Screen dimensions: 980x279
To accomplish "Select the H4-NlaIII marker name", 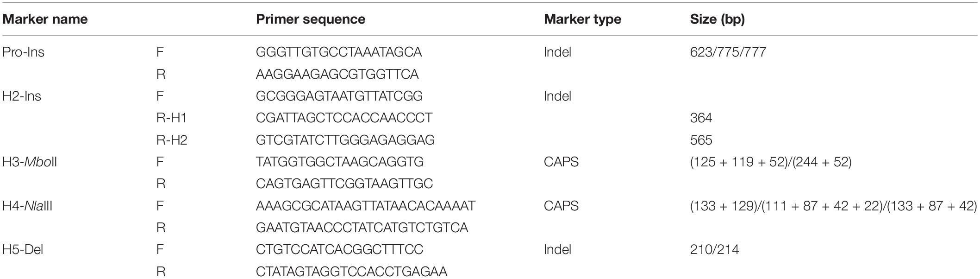I will coord(27,206).
